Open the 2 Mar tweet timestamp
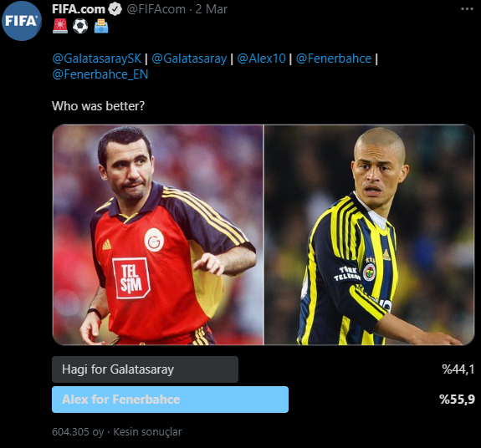 coord(212,9)
